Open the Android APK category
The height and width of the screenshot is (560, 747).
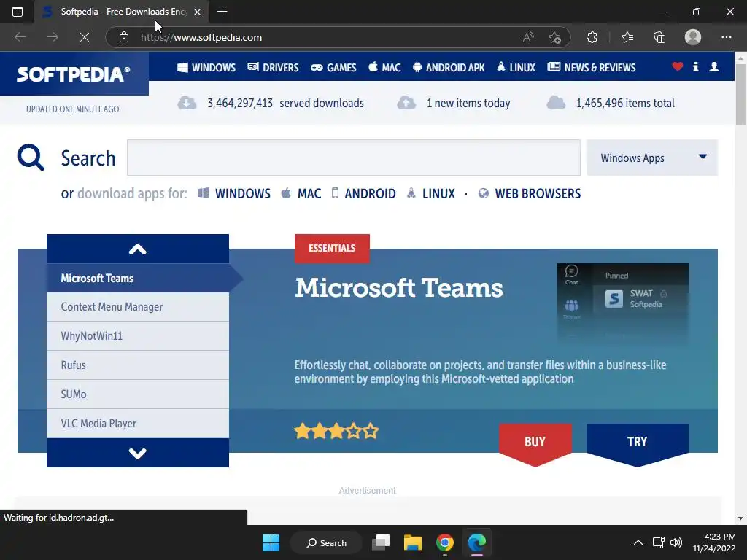[449, 68]
